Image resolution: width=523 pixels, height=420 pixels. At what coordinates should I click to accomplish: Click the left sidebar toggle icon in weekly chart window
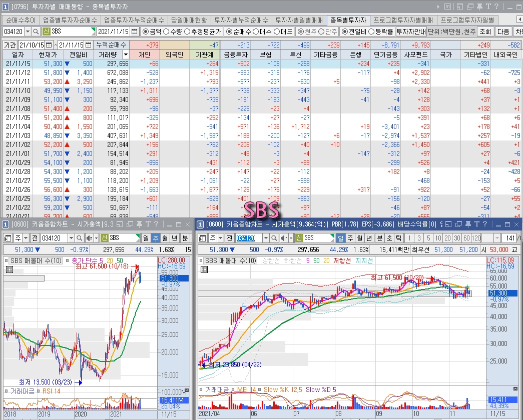pos(8,238)
